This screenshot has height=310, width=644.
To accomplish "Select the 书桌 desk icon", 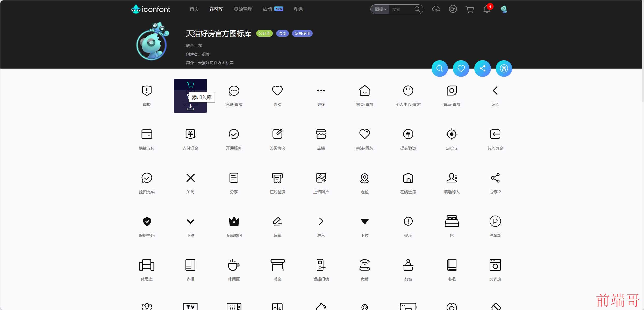I will [x=277, y=265].
